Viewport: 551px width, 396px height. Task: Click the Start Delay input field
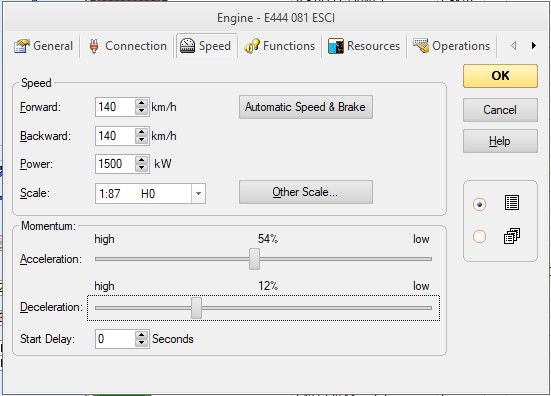pos(115,339)
